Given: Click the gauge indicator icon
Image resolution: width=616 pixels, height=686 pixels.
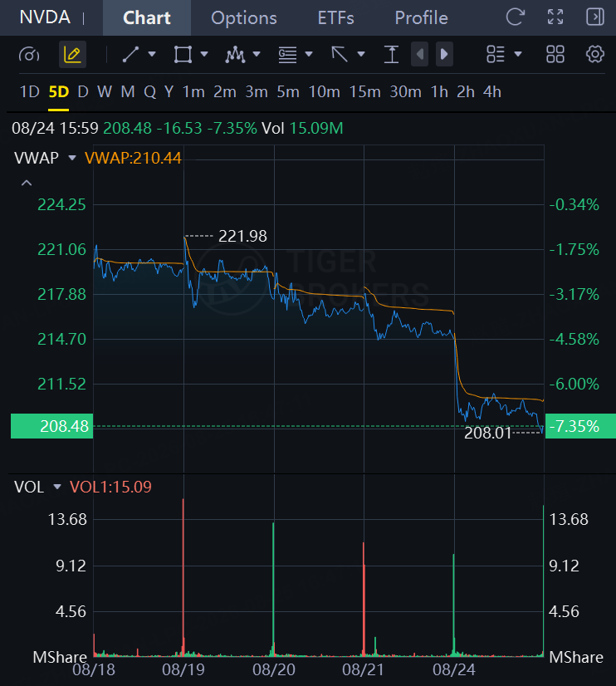Looking at the screenshot, I should click(x=29, y=55).
